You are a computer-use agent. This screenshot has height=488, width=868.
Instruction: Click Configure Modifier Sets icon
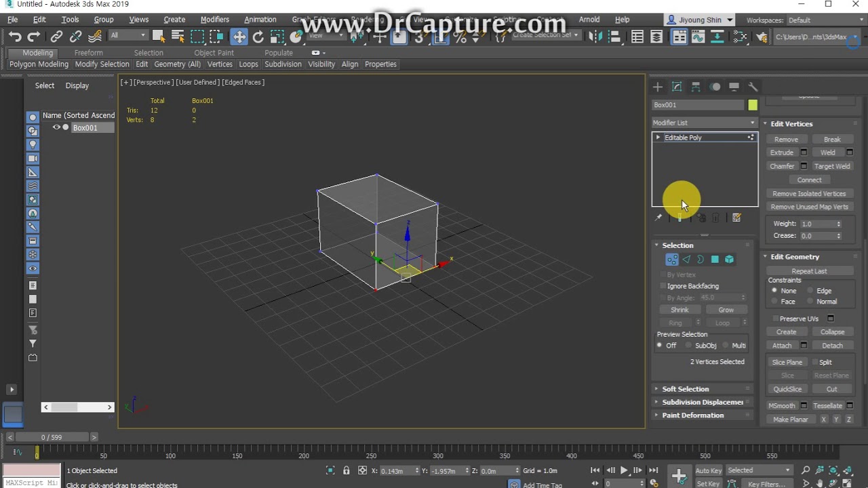pos(736,218)
